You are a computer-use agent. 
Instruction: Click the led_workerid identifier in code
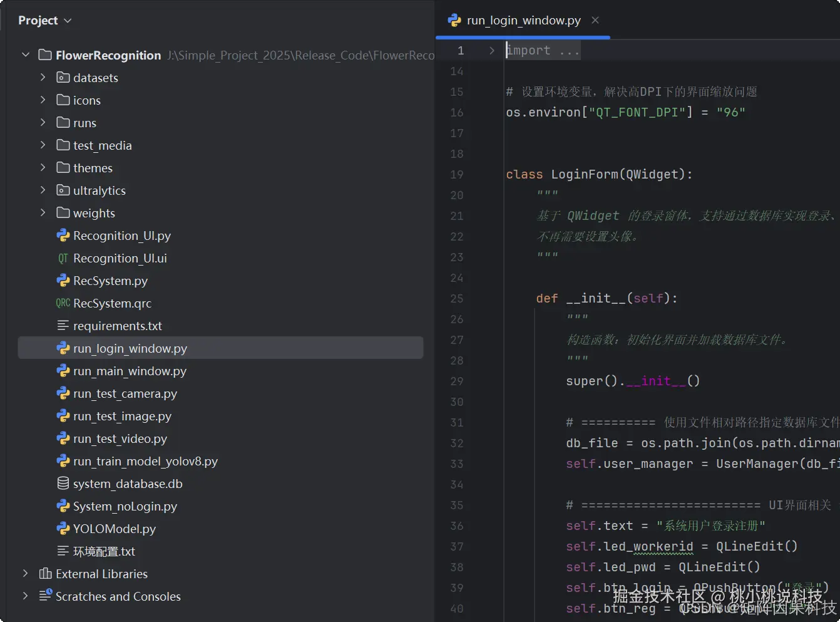(x=648, y=546)
